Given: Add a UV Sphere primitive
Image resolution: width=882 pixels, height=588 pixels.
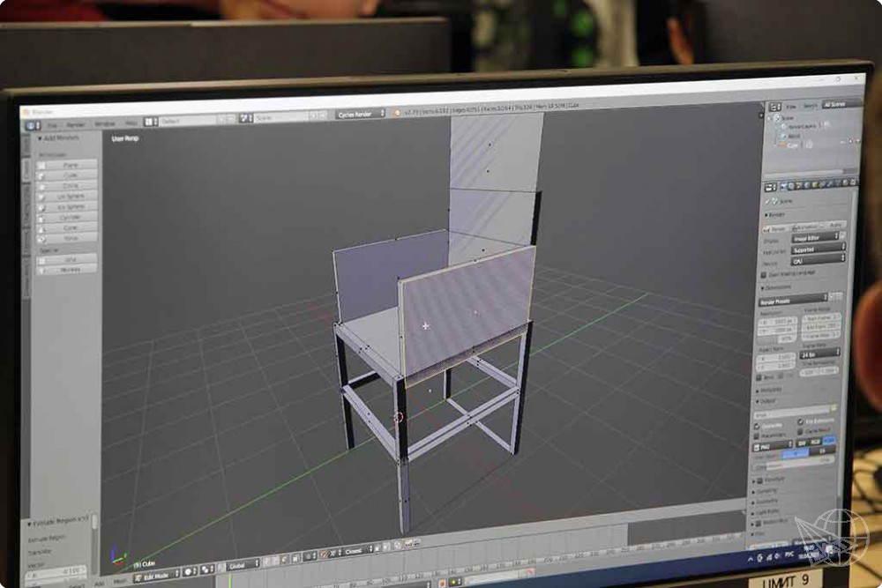Looking at the screenshot, I should tap(67, 197).
